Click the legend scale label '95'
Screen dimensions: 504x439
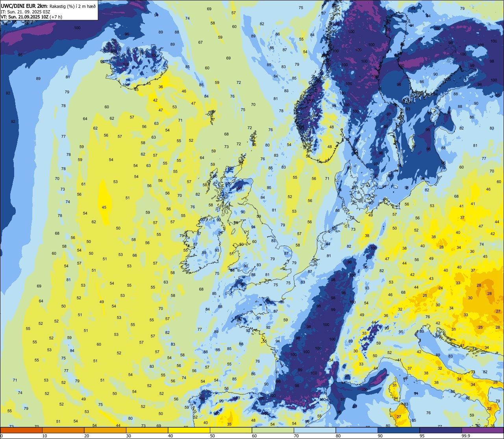(x=422, y=436)
